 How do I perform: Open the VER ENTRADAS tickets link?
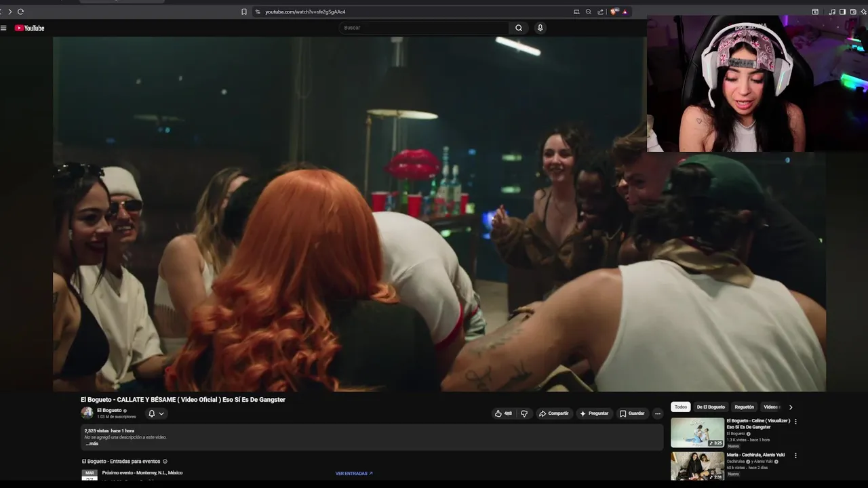[x=354, y=474]
